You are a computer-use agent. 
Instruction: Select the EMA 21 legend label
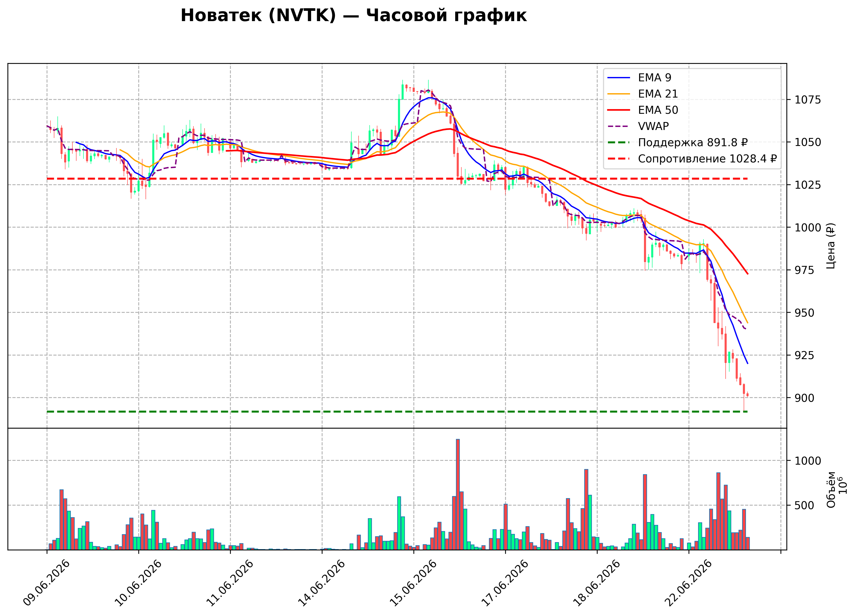point(658,94)
